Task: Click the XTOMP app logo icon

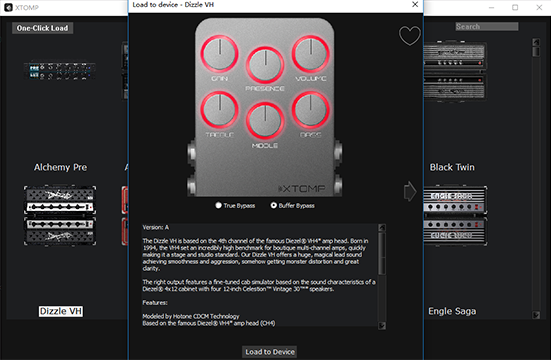Action: [8, 7]
